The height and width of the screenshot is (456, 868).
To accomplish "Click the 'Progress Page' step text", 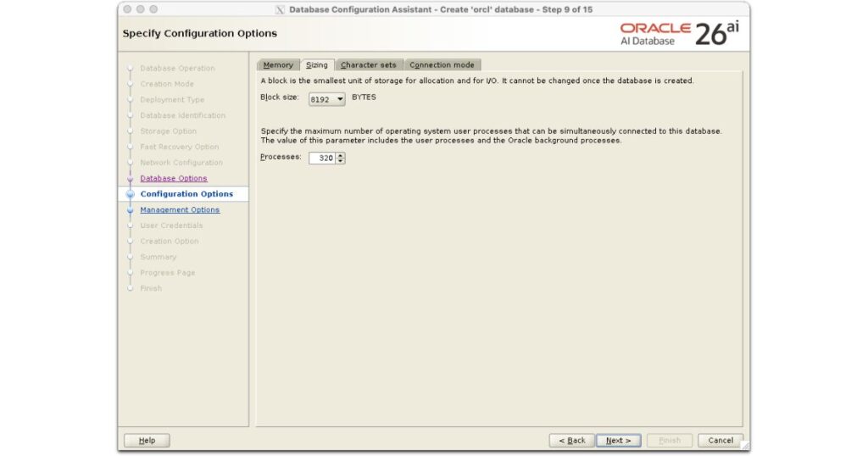I will tap(168, 273).
